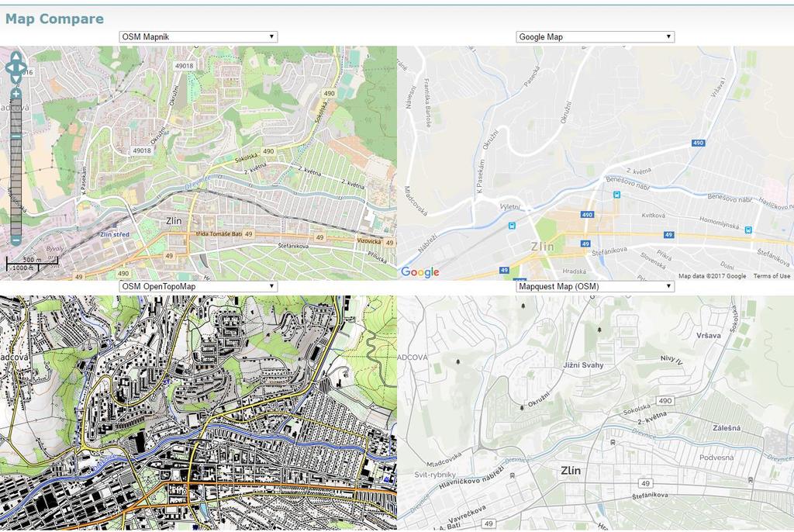Viewport: 794px width, 532px height.
Task: Click the Nivy IV label in Mapquest
Action: tap(672, 360)
